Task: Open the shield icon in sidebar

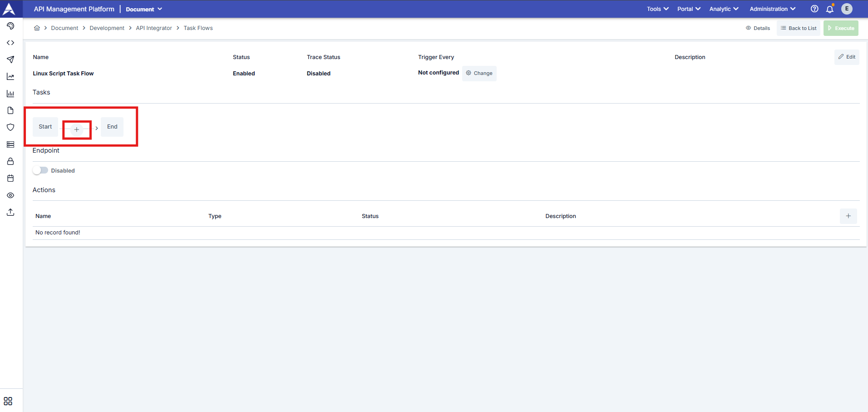Action: [x=10, y=127]
